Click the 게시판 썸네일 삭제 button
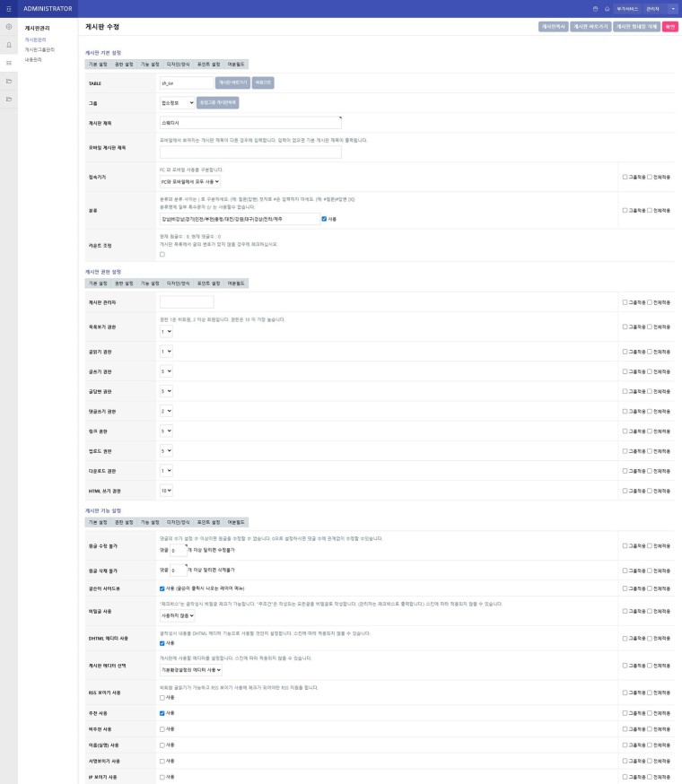Screen dimensions: 682x784 click(636, 27)
